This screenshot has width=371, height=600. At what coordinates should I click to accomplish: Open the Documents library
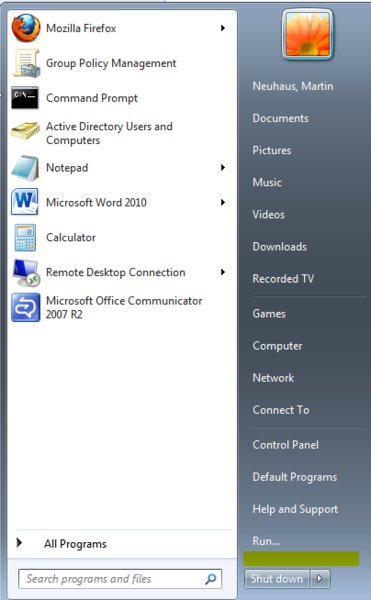point(280,118)
